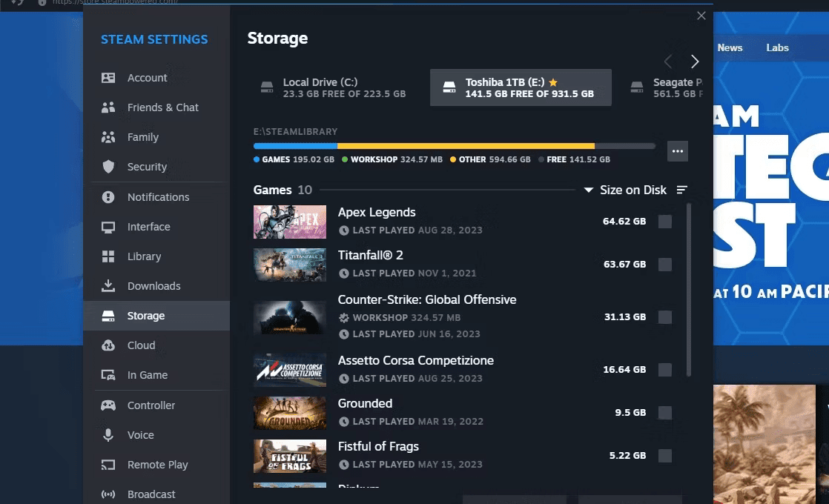Click the Storage drive icon in sidebar
Screen dimensions: 829x504
click(108, 316)
